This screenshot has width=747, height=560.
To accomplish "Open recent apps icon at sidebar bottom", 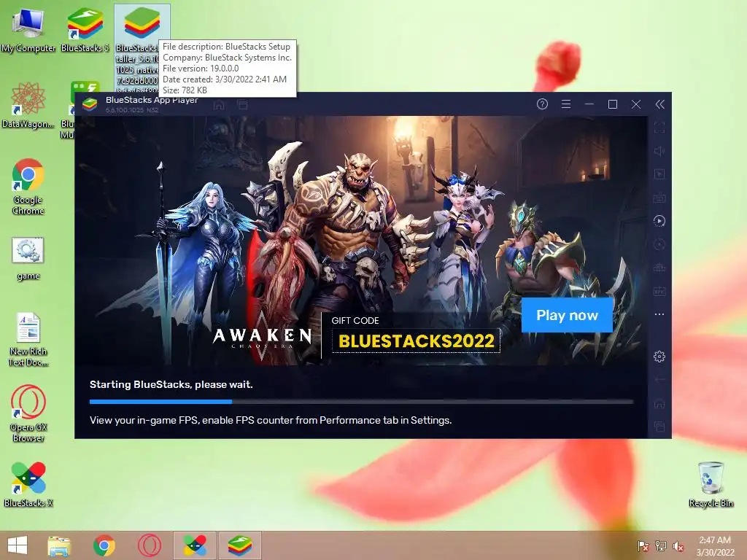I will [659, 427].
